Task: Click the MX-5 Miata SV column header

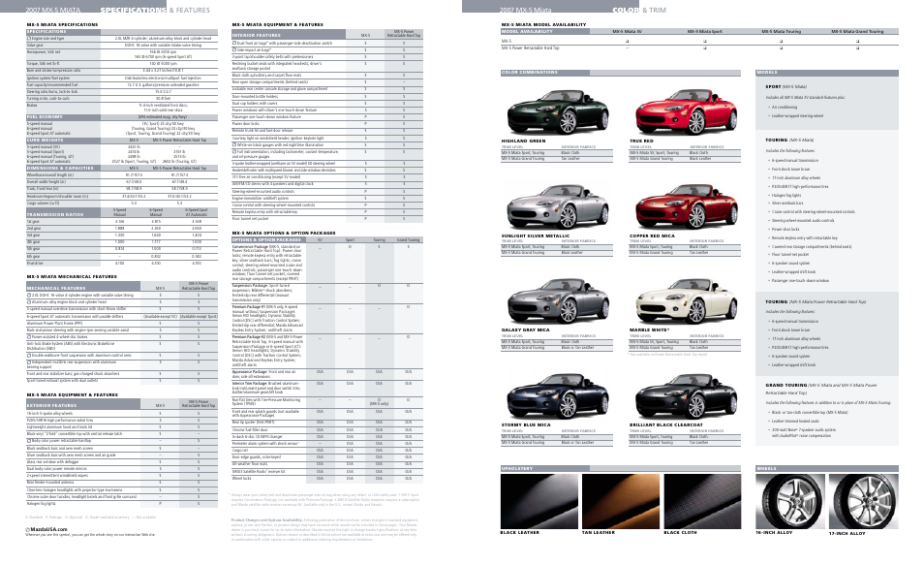Action: tap(627, 31)
